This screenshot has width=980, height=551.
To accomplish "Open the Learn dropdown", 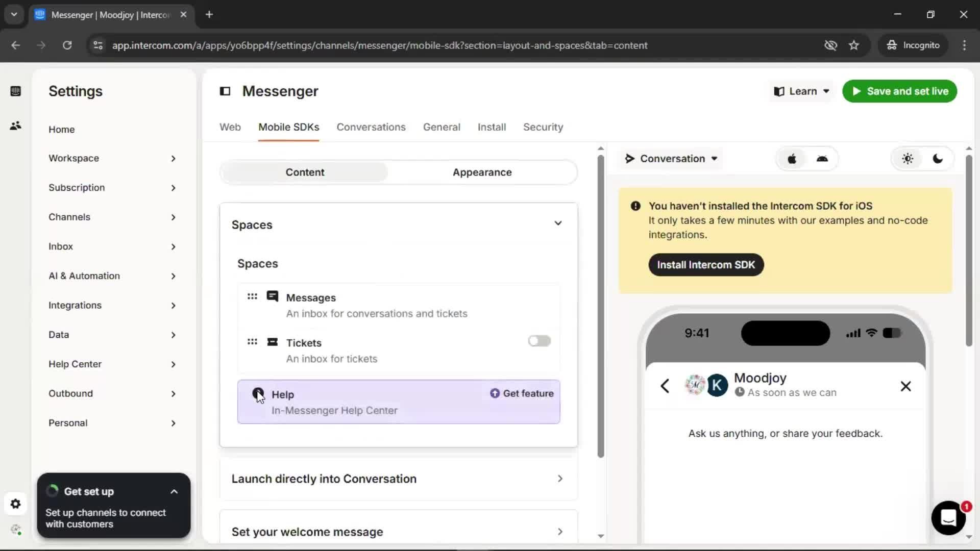I will 801,91.
